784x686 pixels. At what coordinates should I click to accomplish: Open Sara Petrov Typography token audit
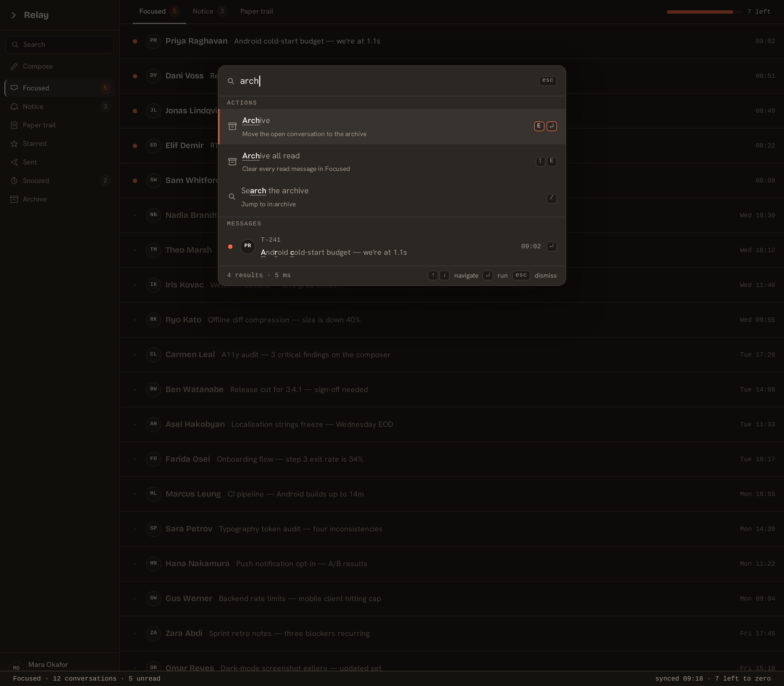point(452,529)
